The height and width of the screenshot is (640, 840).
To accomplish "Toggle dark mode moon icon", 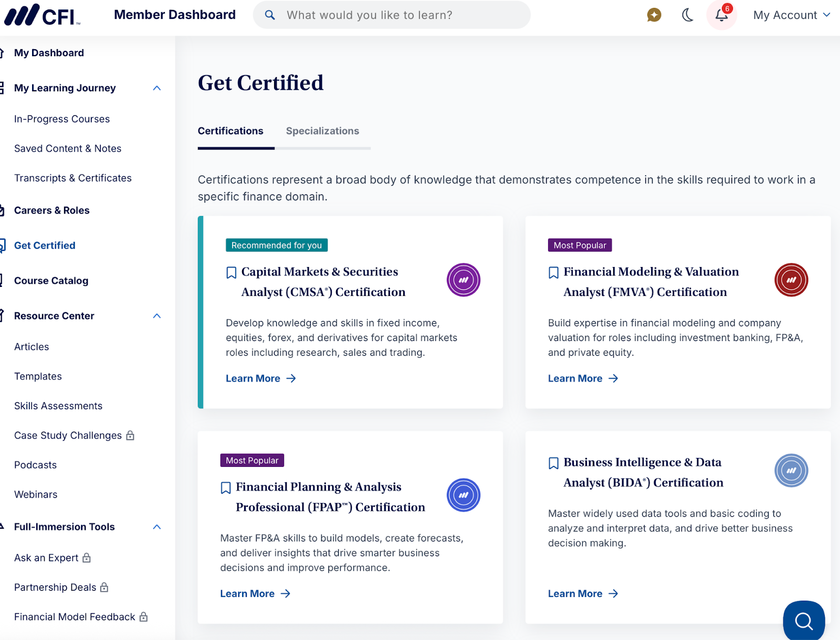I will 687,15.
